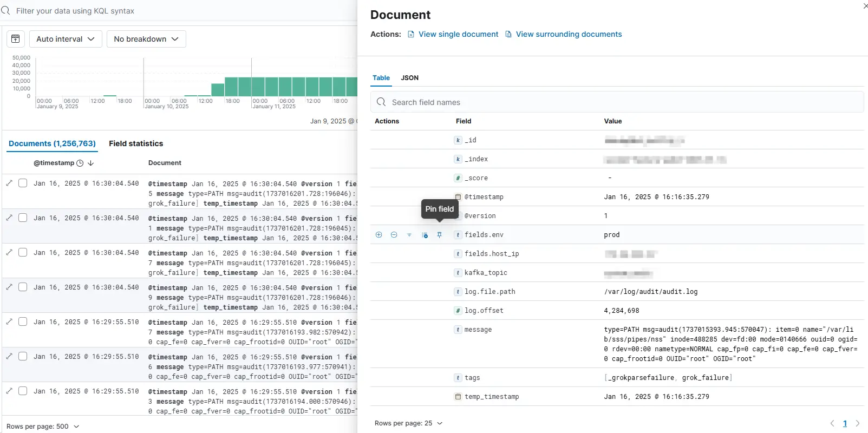
Task: Click the sort arrow on @timestamp column
Action: [91, 163]
